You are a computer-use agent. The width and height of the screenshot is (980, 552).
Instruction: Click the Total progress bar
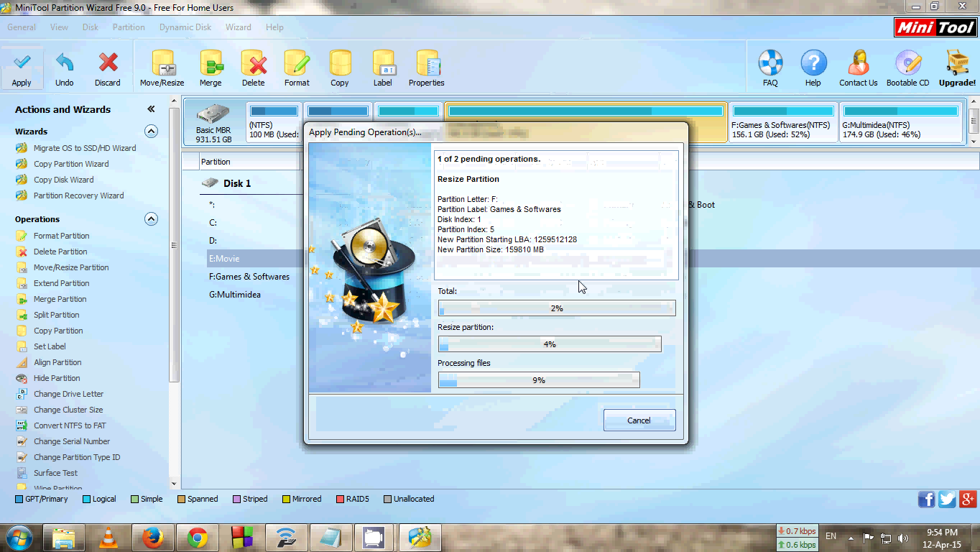coord(557,308)
